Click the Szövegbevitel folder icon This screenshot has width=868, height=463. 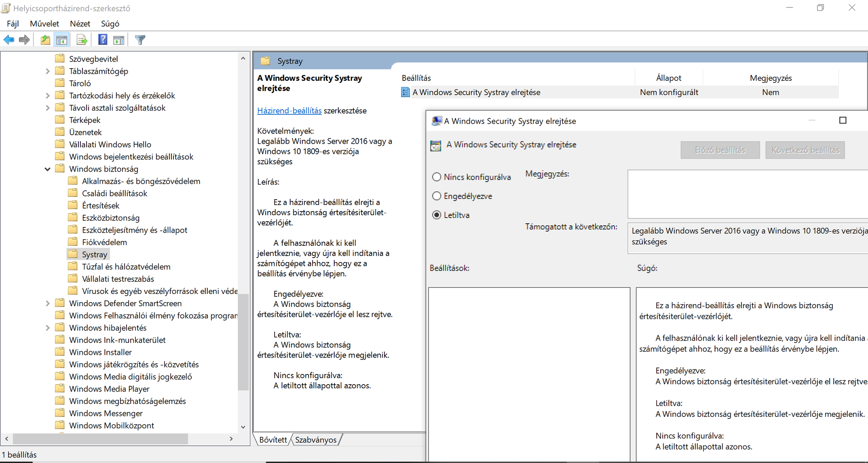(x=60, y=59)
